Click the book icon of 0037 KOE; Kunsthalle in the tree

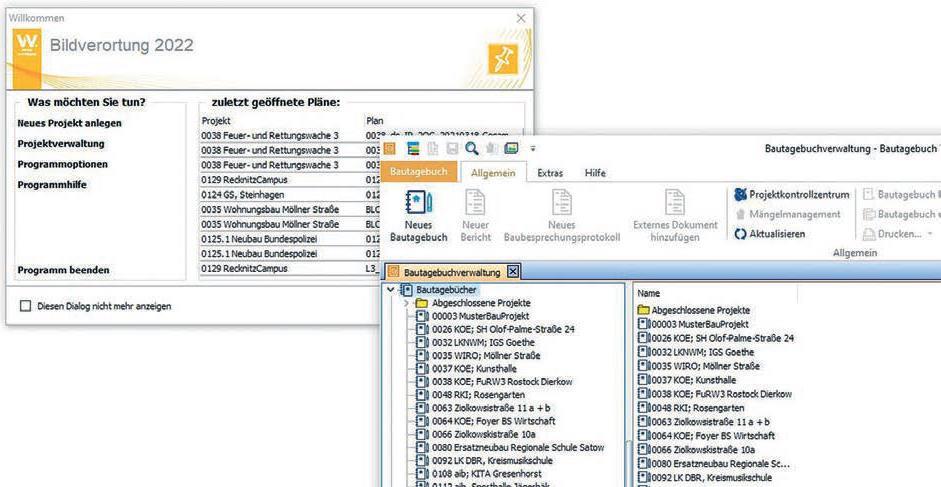(x=422, y=369)
